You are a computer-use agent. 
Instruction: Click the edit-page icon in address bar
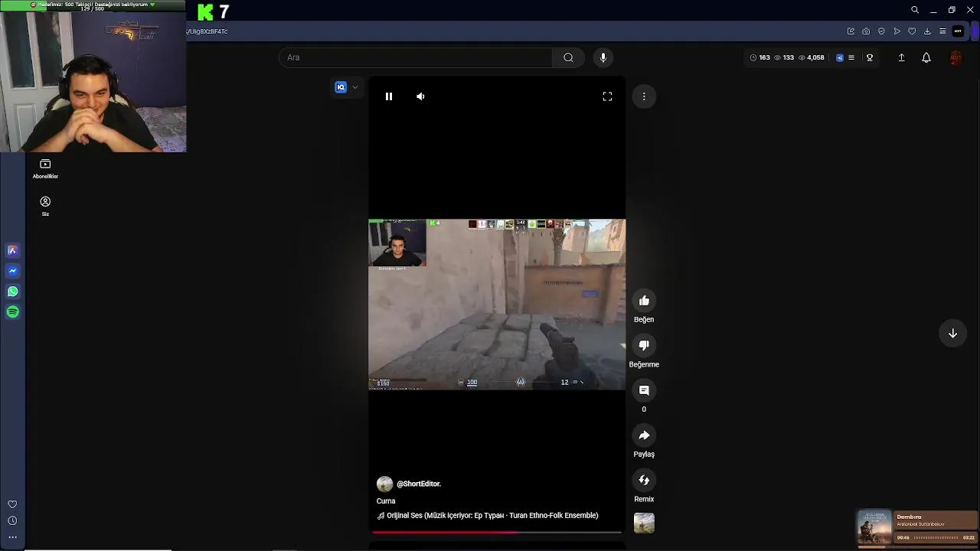point(851,31)
